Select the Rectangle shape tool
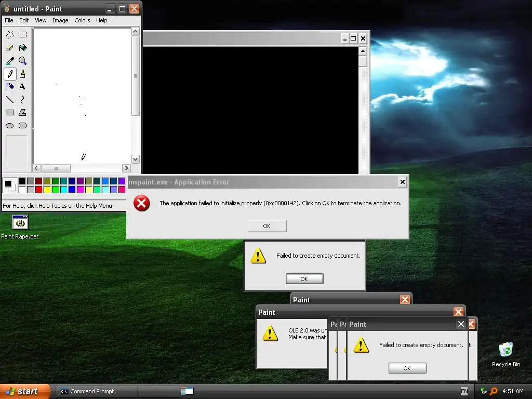The image size is (532, 399). click(9, 112)
